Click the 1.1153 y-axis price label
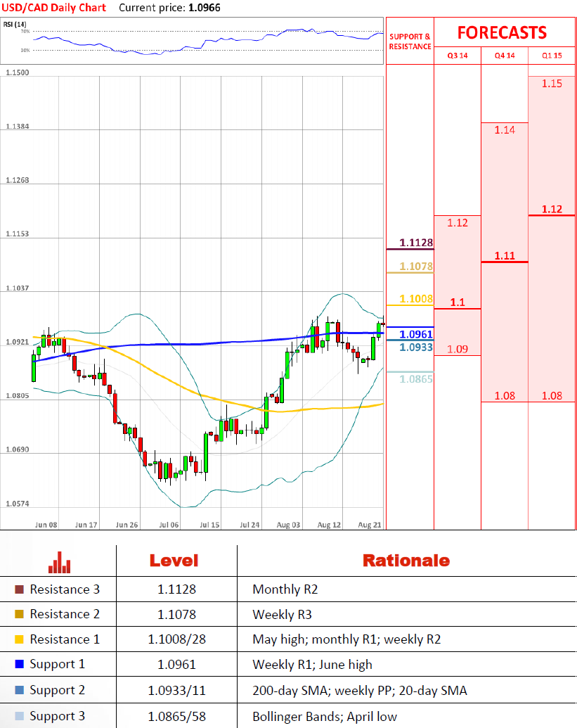This screenshot has width=577, height=728. pyautogui.click(x=17, y=234)
